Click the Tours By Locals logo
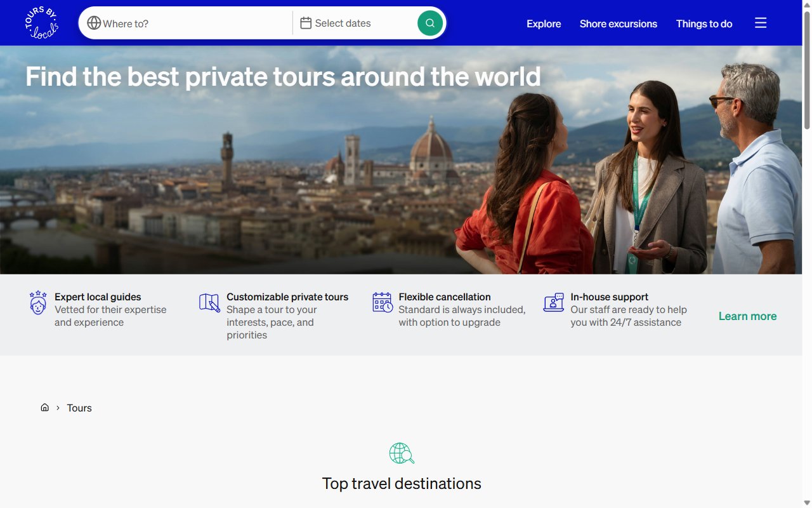The height and width of the screenshot is (508, 812). click(x=41, y=23)
